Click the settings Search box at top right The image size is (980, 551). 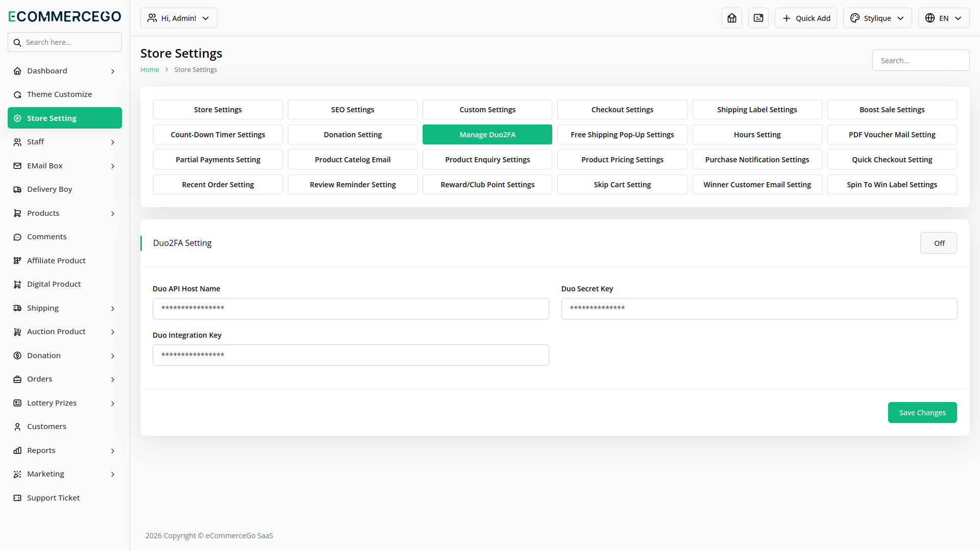tap(921, 60)
